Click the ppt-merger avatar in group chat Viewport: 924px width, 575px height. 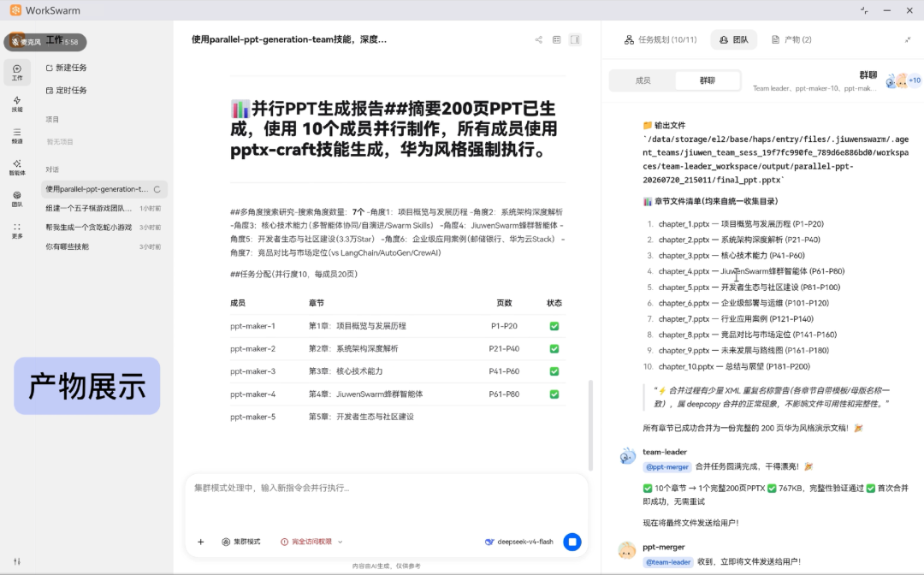click(x=627, y=550)
